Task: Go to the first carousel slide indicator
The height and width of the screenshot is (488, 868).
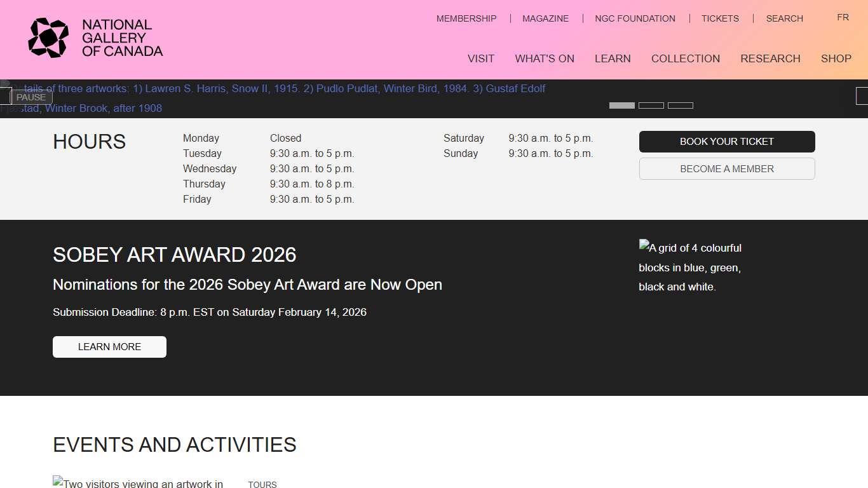Action: 621,105
